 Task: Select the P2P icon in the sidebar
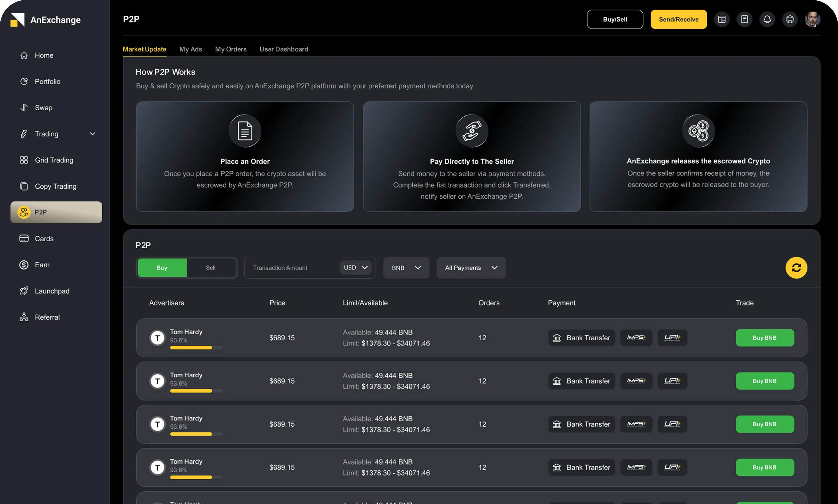[x=24, y=212]
